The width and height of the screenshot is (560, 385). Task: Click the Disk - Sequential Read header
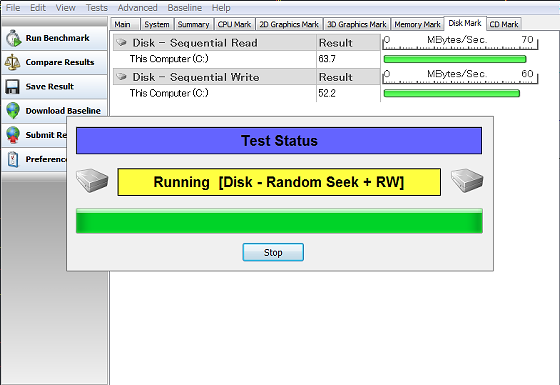(215, 42)
